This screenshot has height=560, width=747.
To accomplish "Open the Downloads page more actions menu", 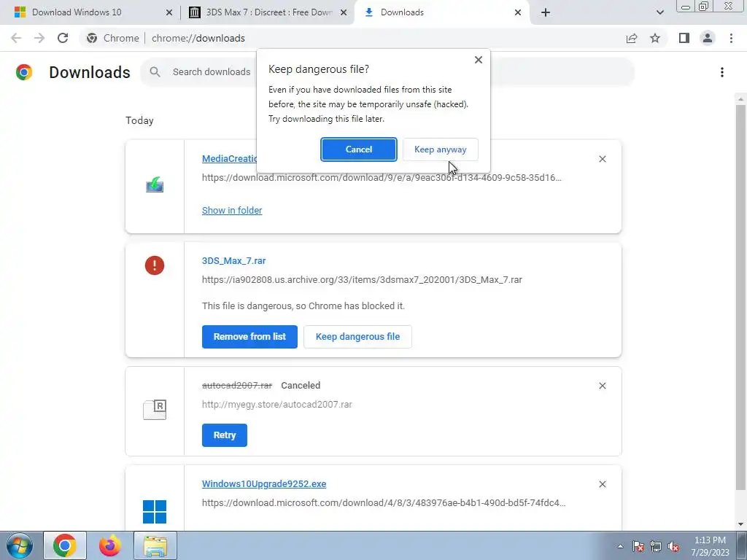I will pyautogui.click(x=722, y=72).
